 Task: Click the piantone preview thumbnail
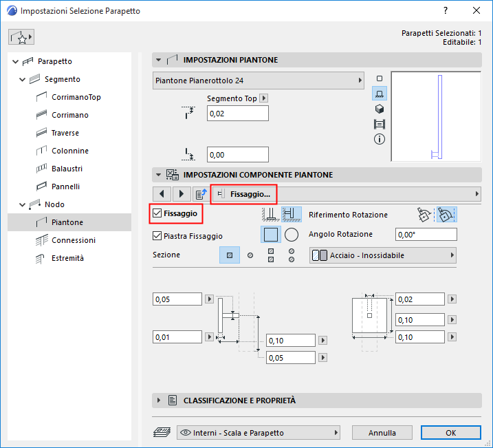tap(436, 116)
